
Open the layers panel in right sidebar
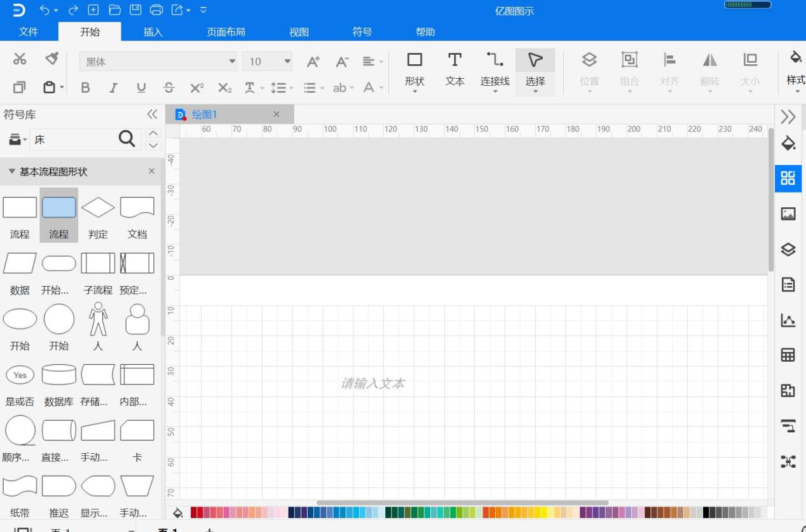point(788,249)
